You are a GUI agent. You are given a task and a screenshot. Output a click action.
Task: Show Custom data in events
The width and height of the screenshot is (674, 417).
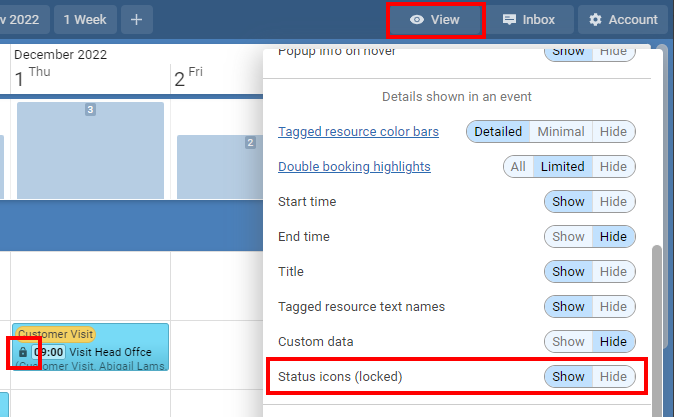tap(568, 341)
